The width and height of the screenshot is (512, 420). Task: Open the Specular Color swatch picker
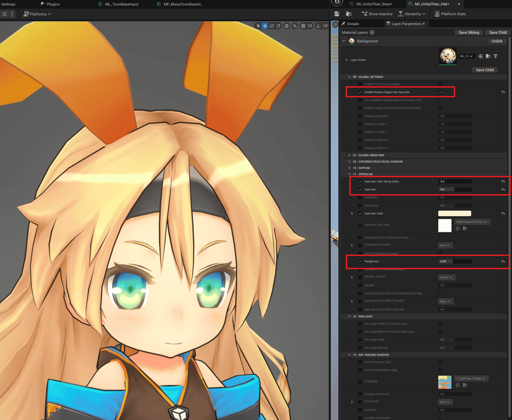point(454,213)
